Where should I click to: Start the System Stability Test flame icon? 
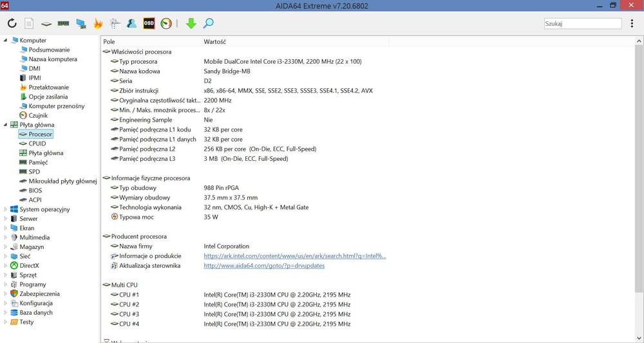pyautogui.click(x=98, y=23)
